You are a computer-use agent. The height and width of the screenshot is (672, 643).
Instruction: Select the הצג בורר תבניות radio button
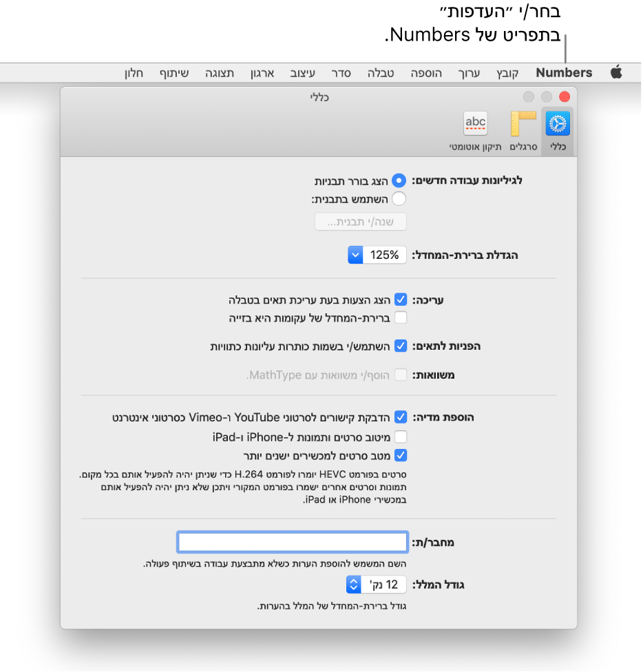tap(399, 180)
